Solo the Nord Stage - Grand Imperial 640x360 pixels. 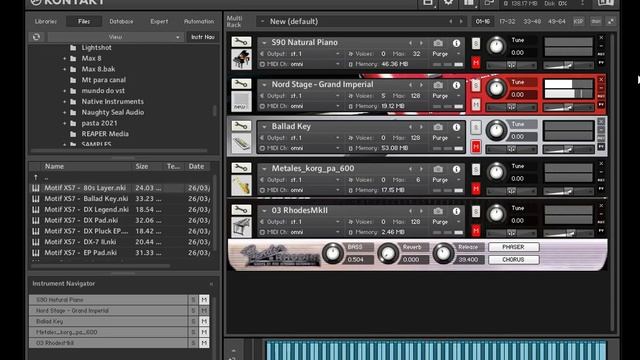476,85
